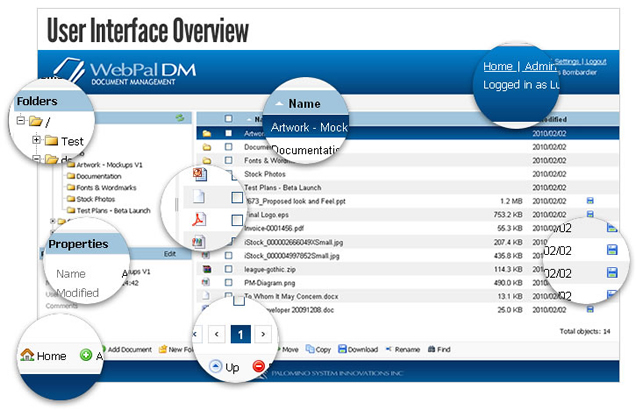Click the Home icon in bottom toolbar

pos(28,355)
